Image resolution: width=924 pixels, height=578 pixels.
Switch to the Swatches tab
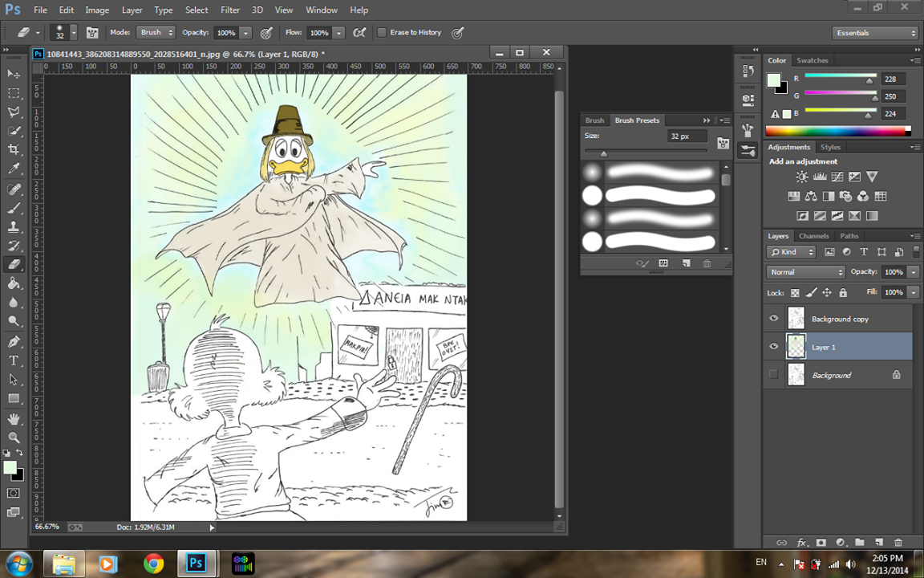(x=812, y=60)
